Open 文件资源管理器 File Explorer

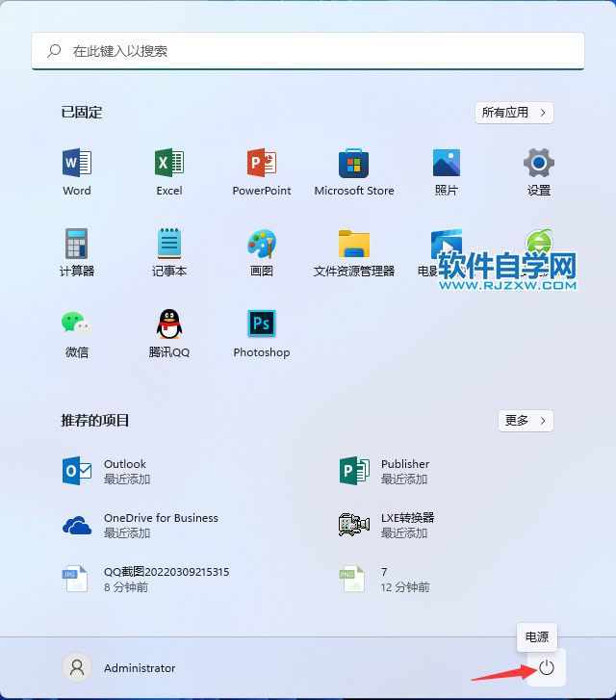354,252
